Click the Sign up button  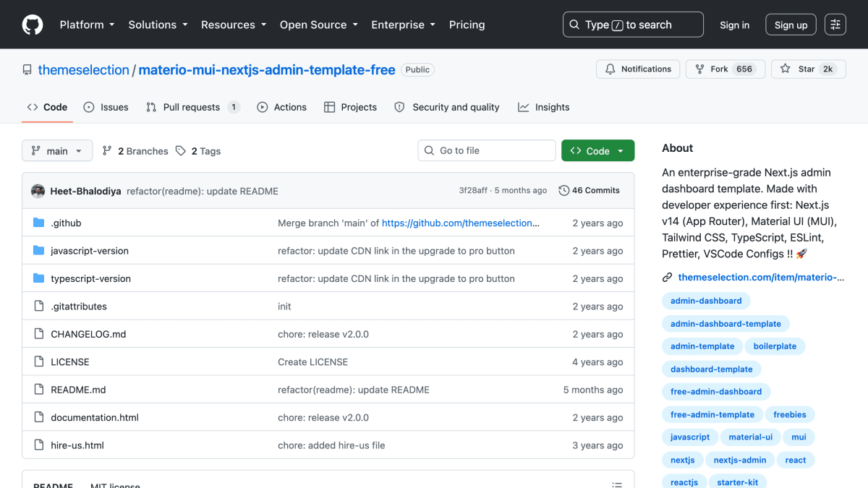click(791, 25)
